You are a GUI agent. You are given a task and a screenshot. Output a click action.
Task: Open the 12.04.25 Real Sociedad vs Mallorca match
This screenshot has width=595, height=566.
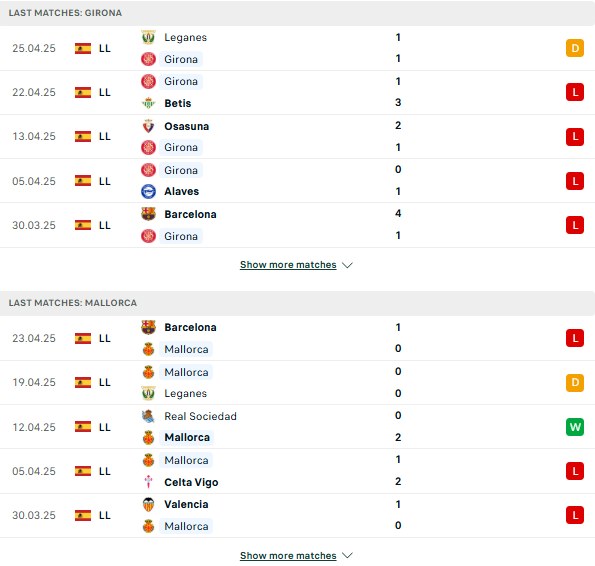coord(298,427)
